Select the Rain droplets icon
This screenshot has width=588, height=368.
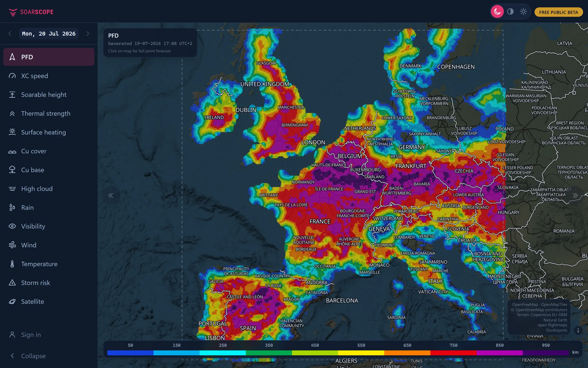pos(12,208)
